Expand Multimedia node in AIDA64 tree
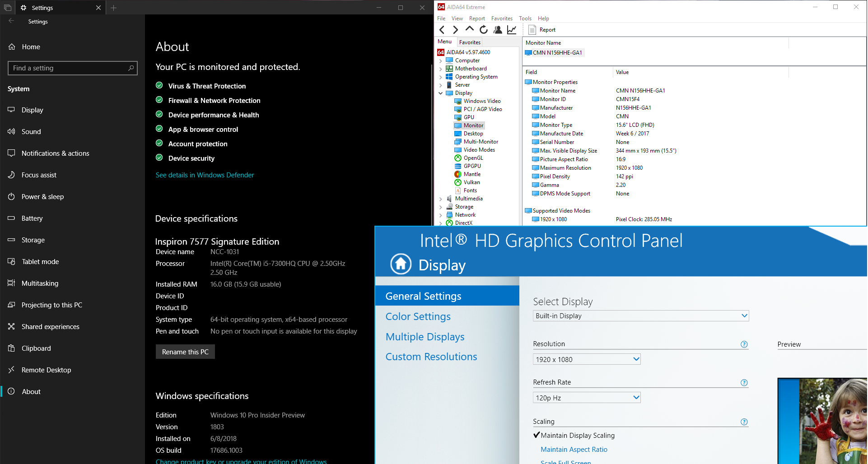 click(441, 199)
